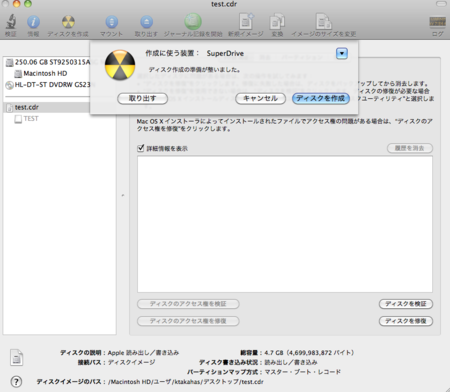Select the TEST volume in sidebar
This screenshot has width=450, height=392.
pos(27,119)
